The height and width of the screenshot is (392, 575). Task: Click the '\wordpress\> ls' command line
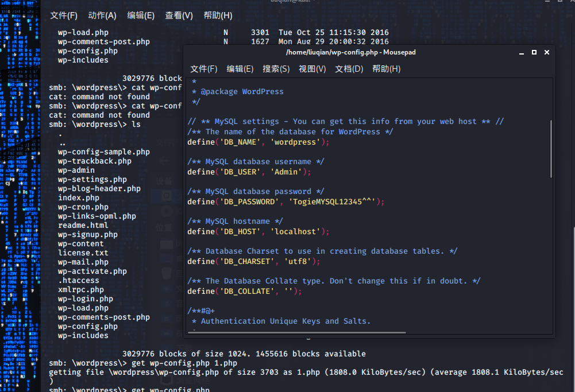tap(95, 124)
